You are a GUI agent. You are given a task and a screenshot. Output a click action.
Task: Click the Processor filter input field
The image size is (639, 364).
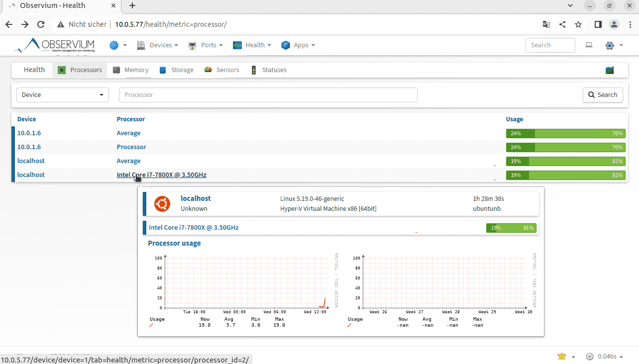[268, 94]
